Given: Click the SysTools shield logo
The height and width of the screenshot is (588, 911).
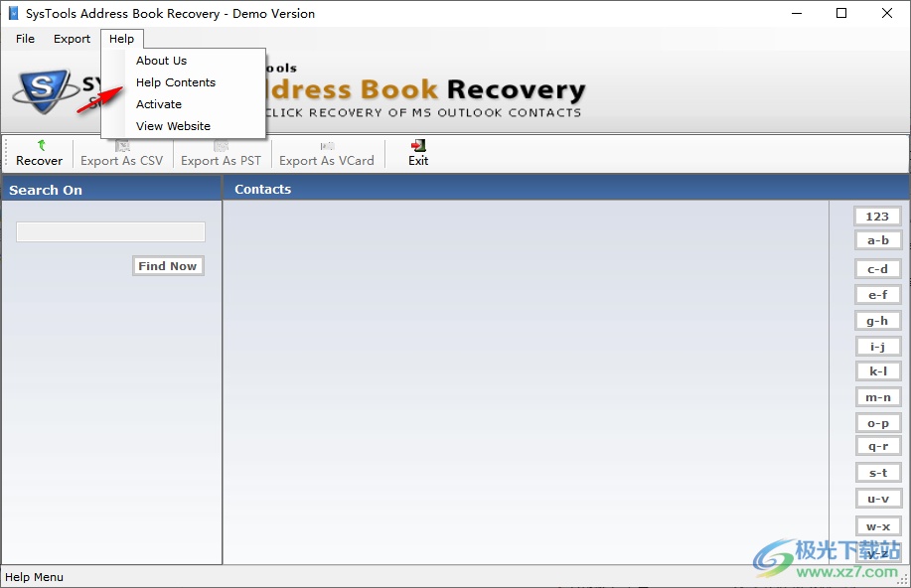Looking at the screenshot, I should 44,90.
